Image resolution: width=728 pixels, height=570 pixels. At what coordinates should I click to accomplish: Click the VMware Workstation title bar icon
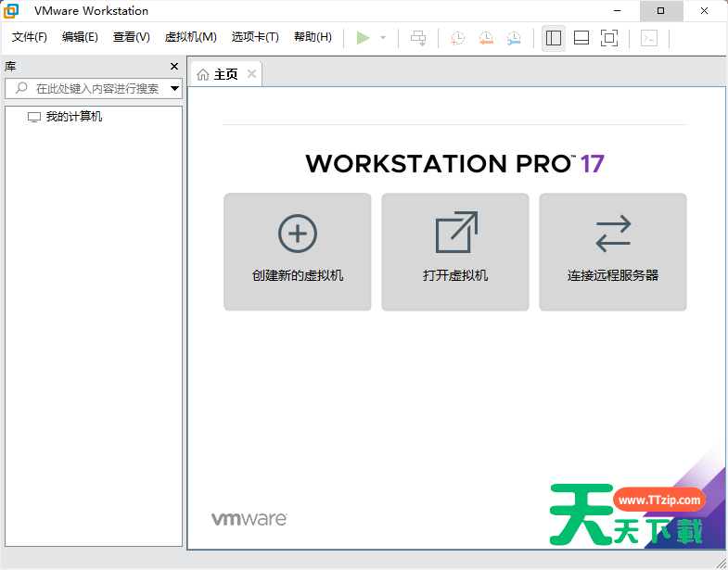coord(11,11)
